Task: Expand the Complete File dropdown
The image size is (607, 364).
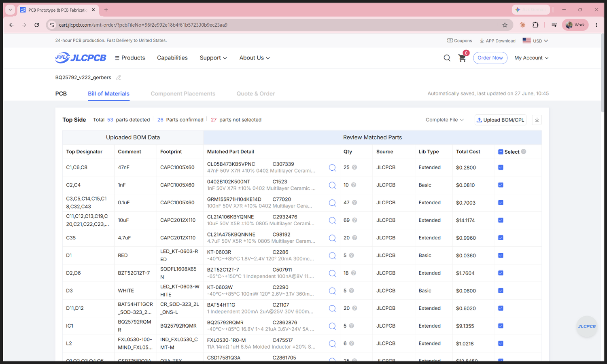Action: pos(444,120)
